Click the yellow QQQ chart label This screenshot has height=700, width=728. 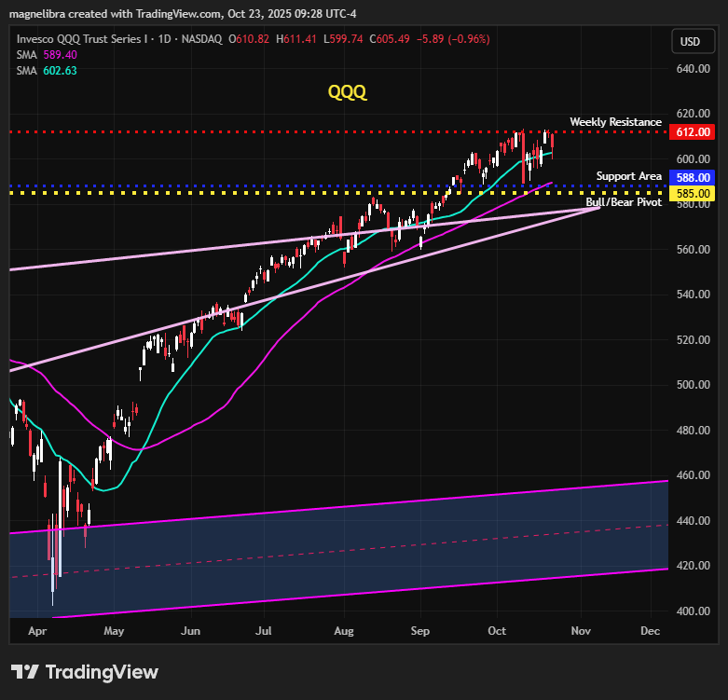click(x=347, y=92)
